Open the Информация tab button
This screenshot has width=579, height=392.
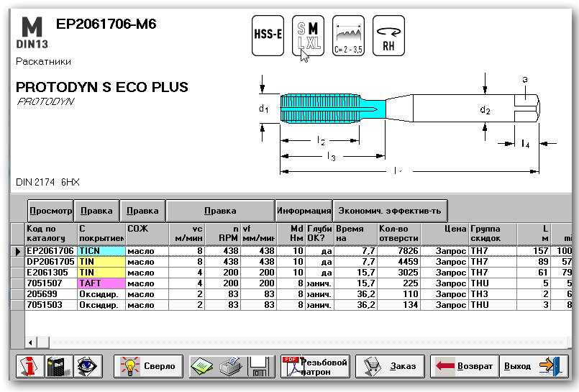pyautogui.click(x=304, y=211)
